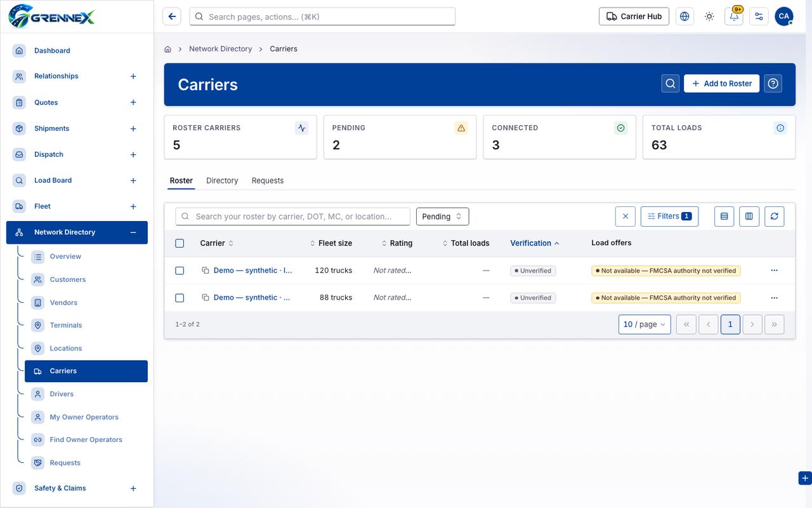812x508 pixels.
Task: Open row actions for the 120 trucks carrier
Action: [775, 271]
